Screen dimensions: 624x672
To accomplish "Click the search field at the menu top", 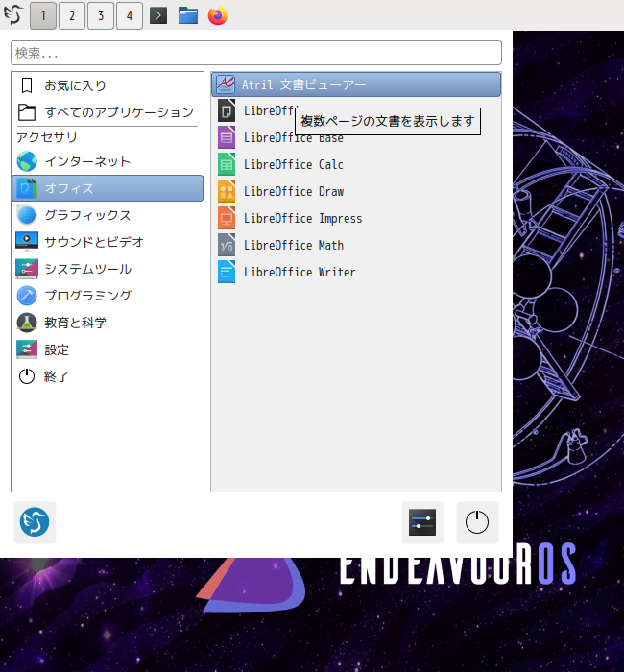I will point(256,53).
